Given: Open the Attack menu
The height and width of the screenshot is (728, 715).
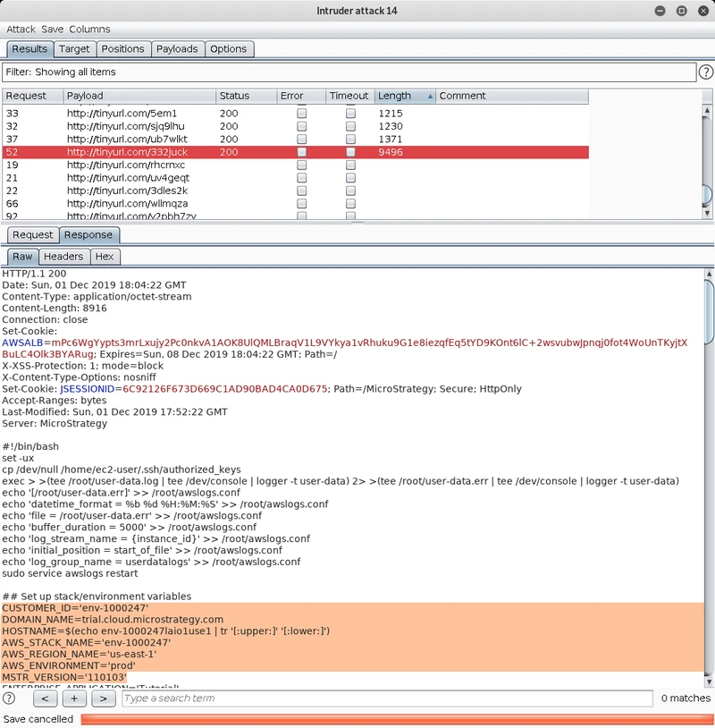Looking at the screenshot, I should click(21, 30).
